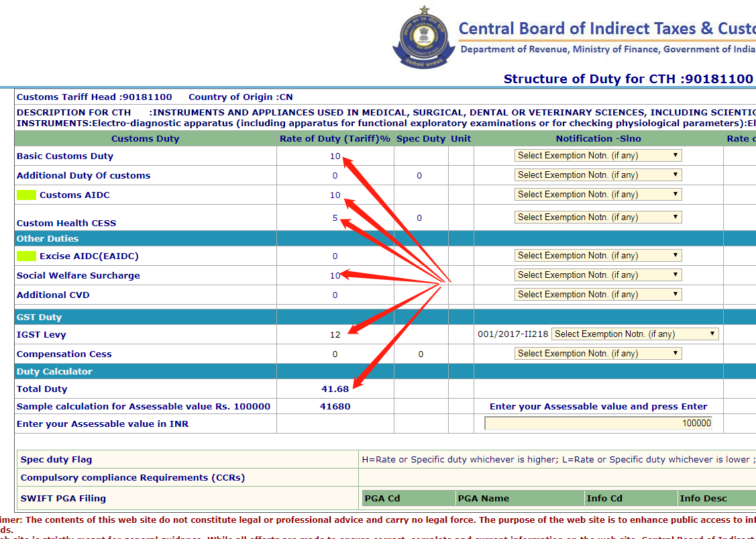Click 'Enter your Assessable value in INR' label

point(103,424)
